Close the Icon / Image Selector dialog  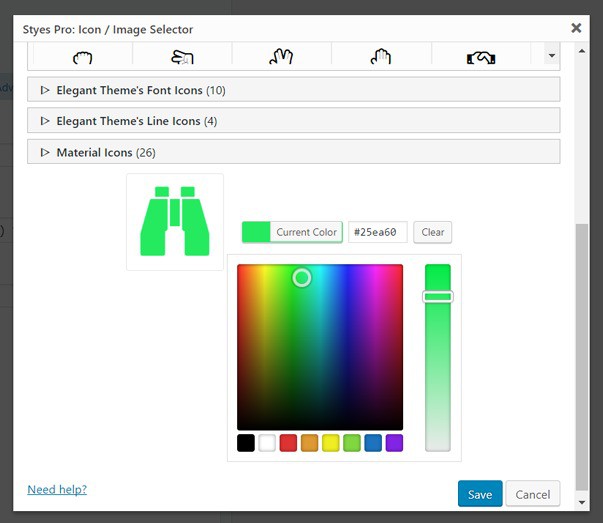pyautogui.click(x=576, y=29)
